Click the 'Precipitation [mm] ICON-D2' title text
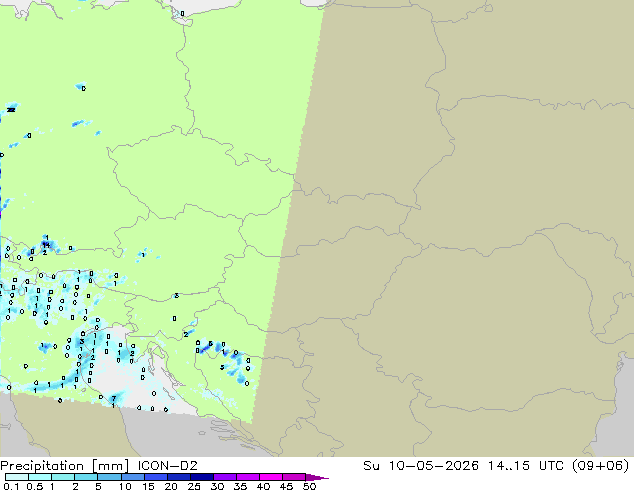634x490 pixels. (x=99, y=466)
